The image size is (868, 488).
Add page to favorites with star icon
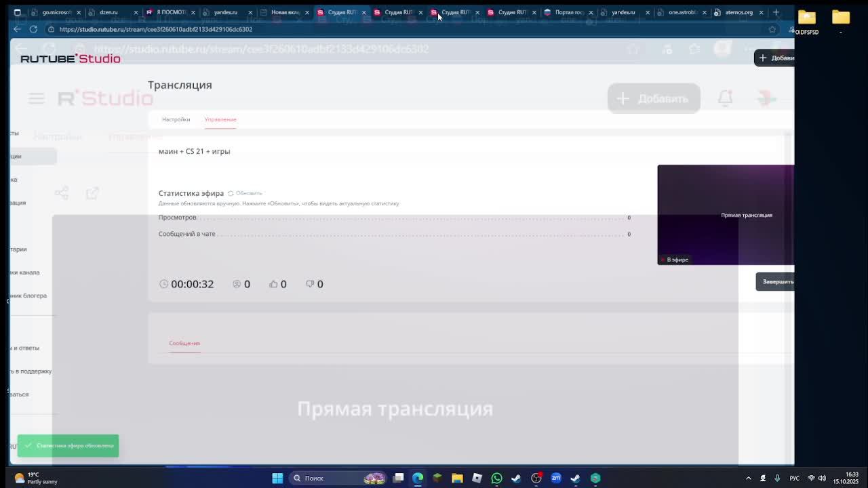[772, 29]
